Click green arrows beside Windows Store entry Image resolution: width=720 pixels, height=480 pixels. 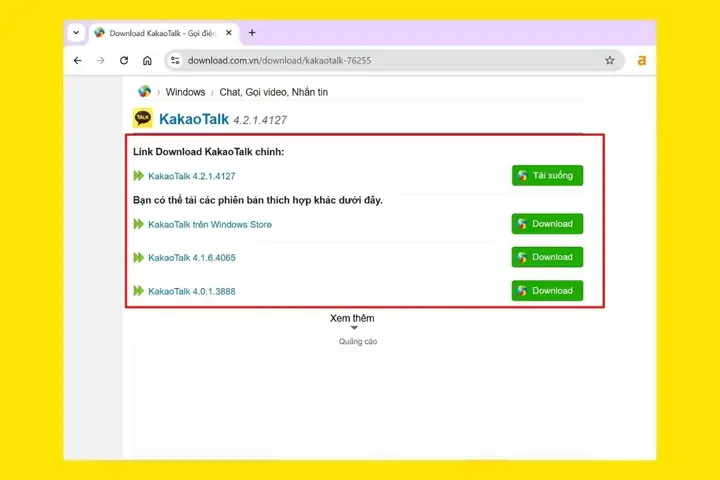138,224
